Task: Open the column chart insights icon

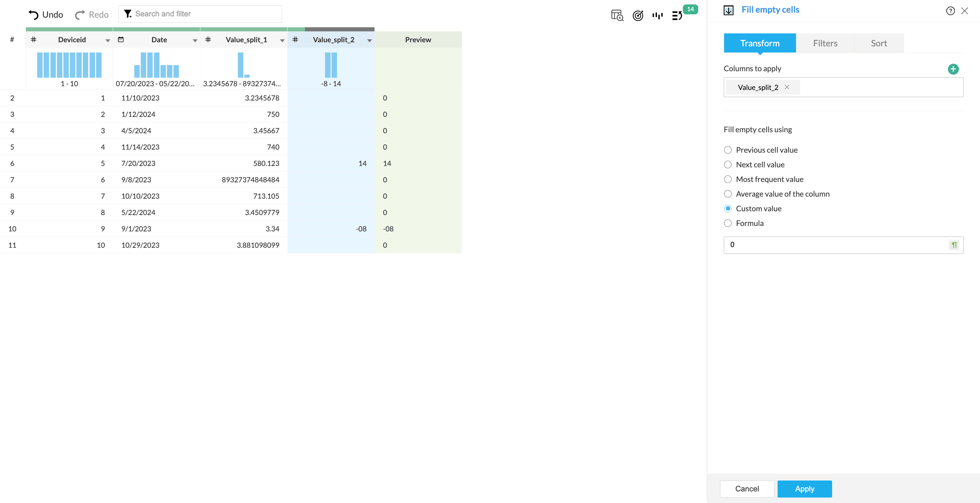Action: [x=657, y=15]
